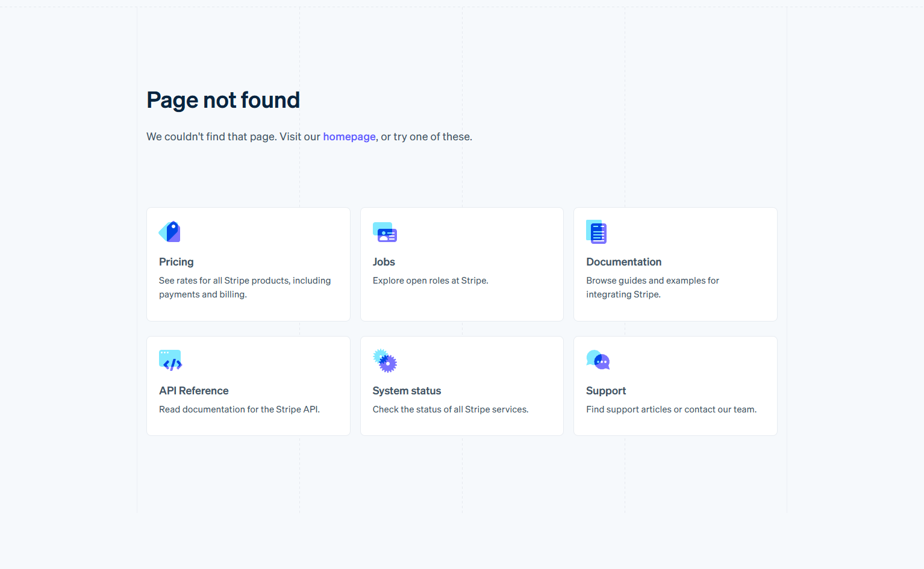Screen dimensions: 924x569
Task: Open the API Reference title link
Action: tap(194, 391)
